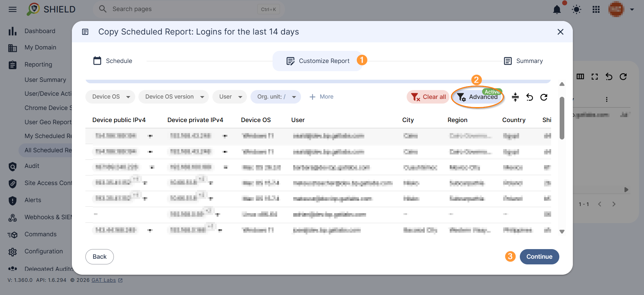
Task: Open the apps grid launcher
Action: tap(596, 9)
